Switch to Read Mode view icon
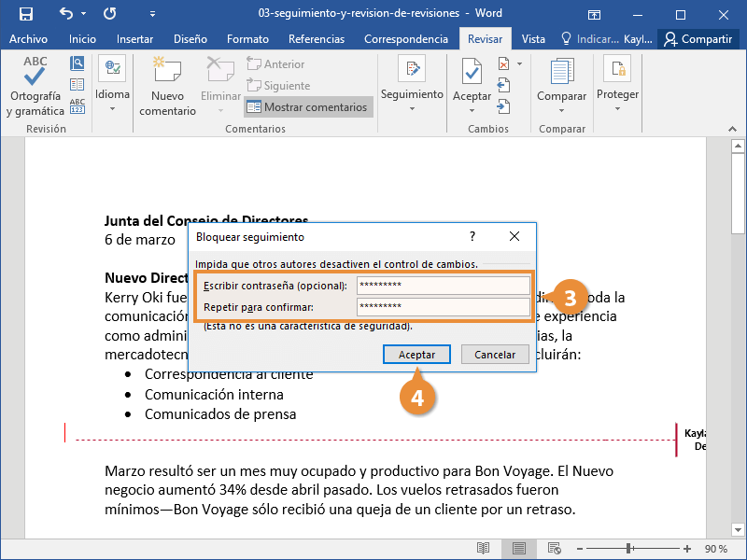This screenshot has height=560, width=747. point(483,548)
